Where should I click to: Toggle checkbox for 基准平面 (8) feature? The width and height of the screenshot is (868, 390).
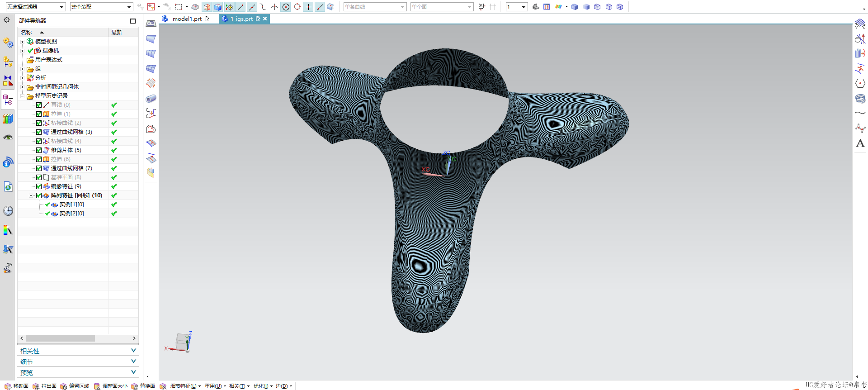point(39,177)
